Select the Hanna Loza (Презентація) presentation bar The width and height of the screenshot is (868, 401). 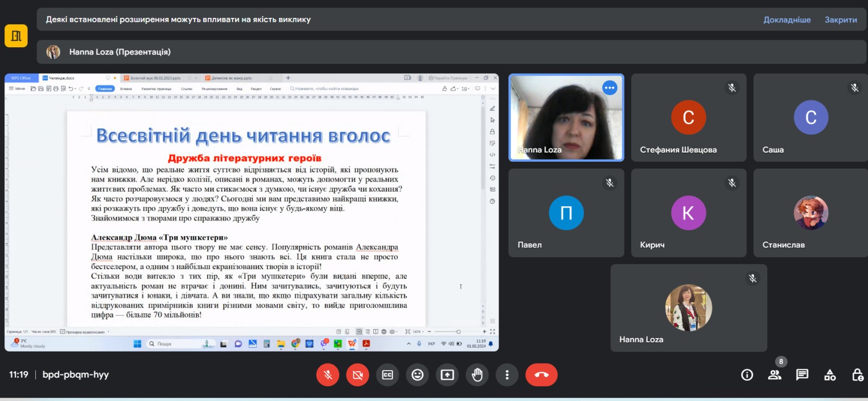(119, 52)
